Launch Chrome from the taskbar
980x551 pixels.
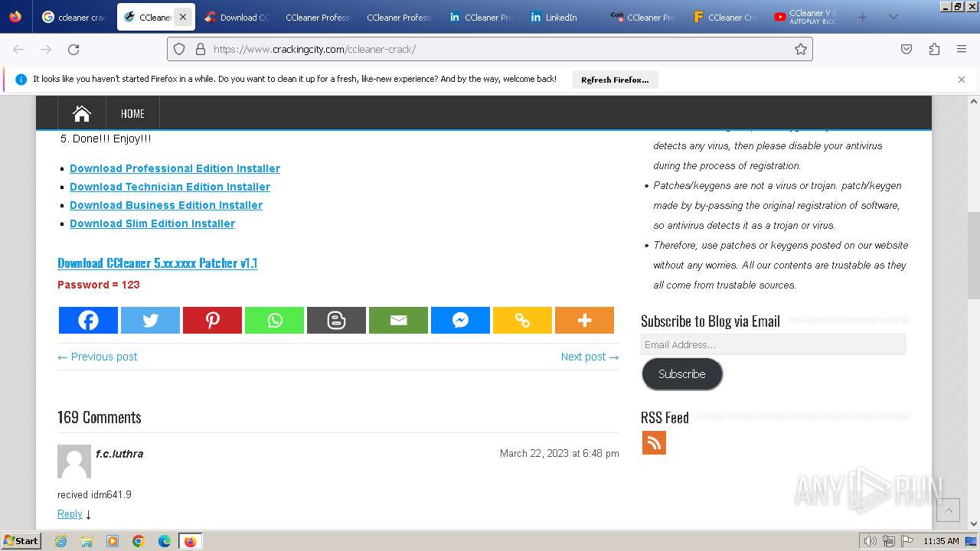tap(139, 541)
